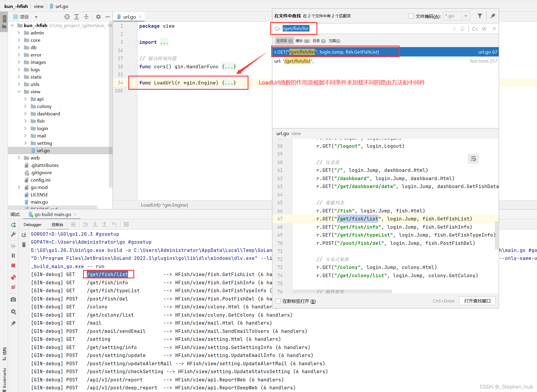Hide the project panel with minus icon
Image resolution: width=537 pixels, height=392 pixels.
[108, 17]
